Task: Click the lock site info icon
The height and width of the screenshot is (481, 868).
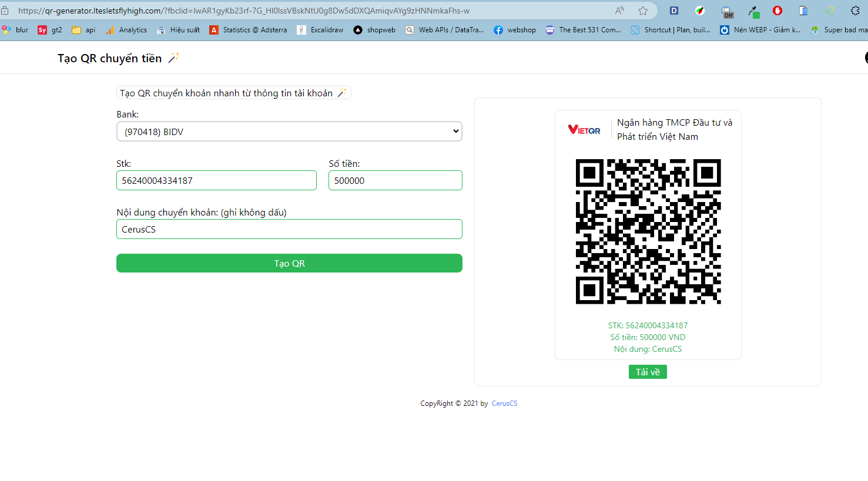Action: click(5, 11)
